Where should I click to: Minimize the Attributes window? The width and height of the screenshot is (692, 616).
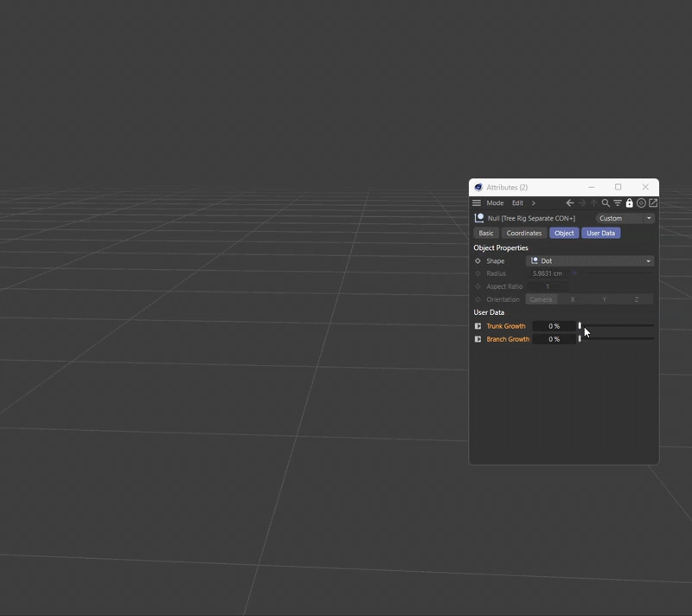[x=592, y=187]
